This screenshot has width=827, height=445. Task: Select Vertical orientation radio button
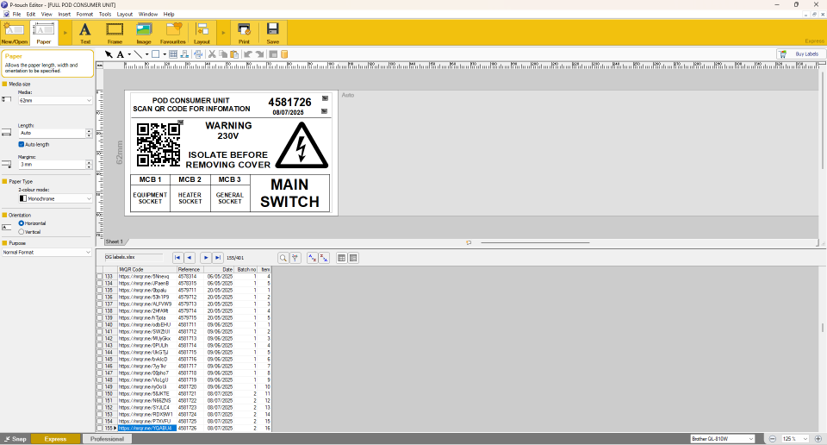click(x=21, y=232)
